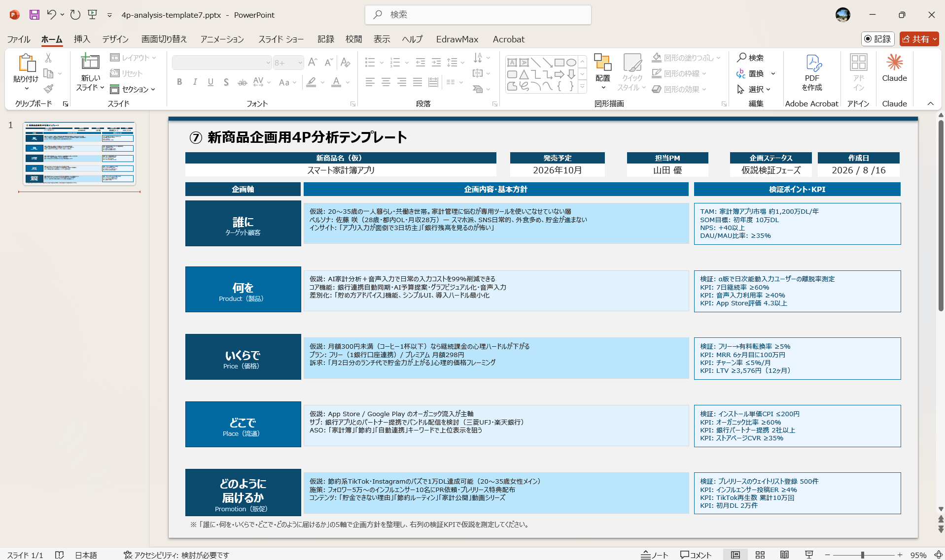Clear all formatting icon
Viewport: 945px width, 560px height.
tap(346, 63)
